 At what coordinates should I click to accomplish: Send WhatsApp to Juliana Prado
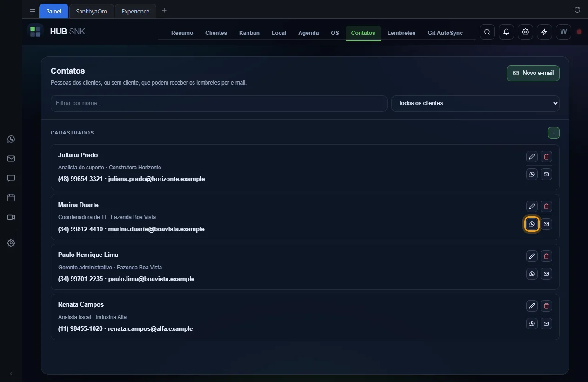coord(532,174)
